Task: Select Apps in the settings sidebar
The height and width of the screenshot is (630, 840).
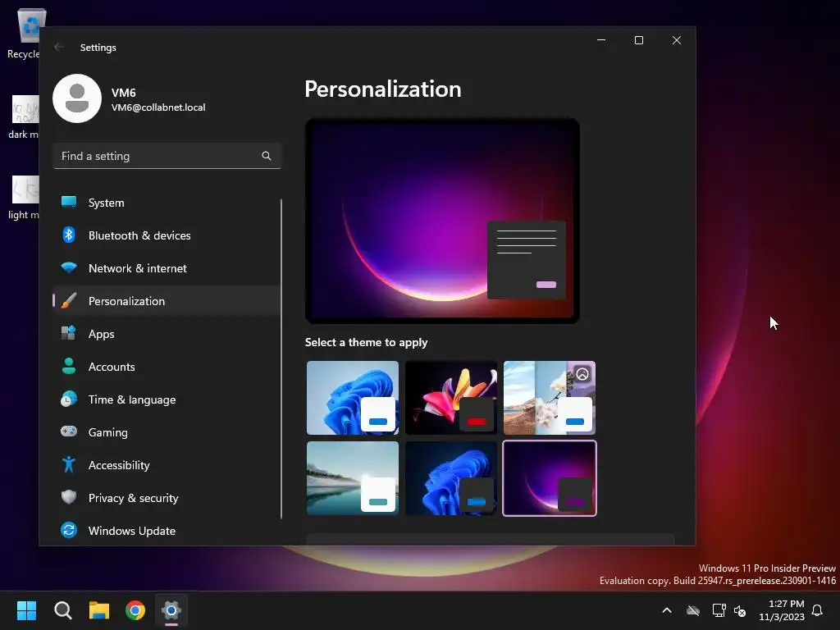Action: coord(167,334)
